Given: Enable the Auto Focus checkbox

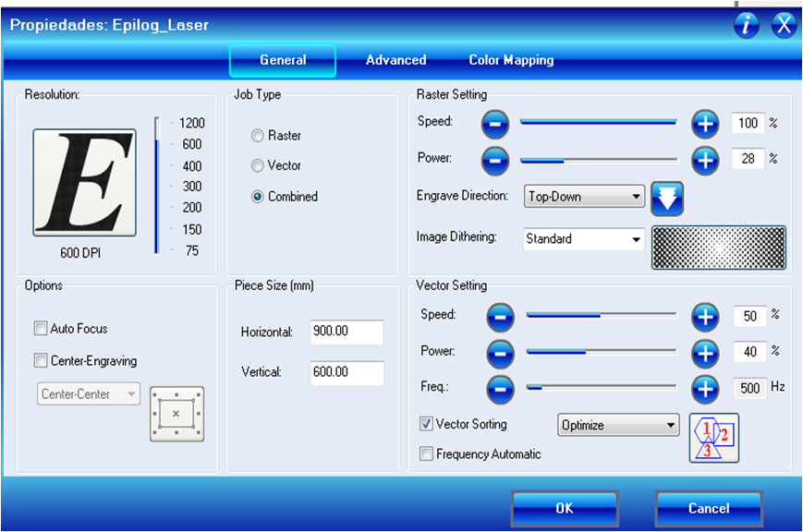Looking at the screenshot, I should pos(41,328).
